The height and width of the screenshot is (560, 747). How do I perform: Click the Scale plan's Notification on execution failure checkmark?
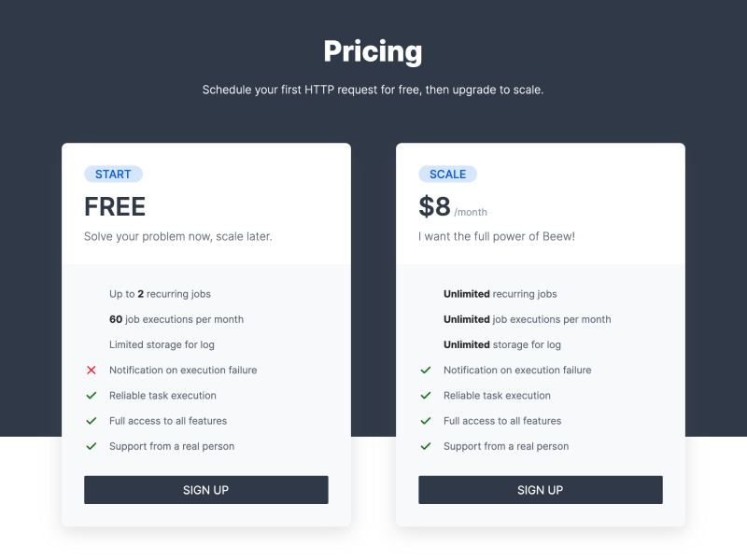tap(426, 371)
